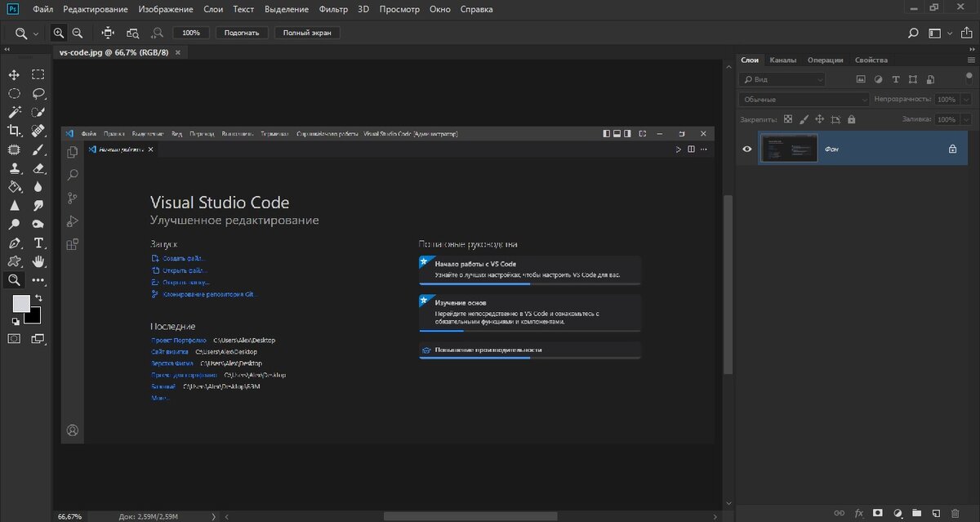
Task: Click the background color swatch
Action: [33, 316]
